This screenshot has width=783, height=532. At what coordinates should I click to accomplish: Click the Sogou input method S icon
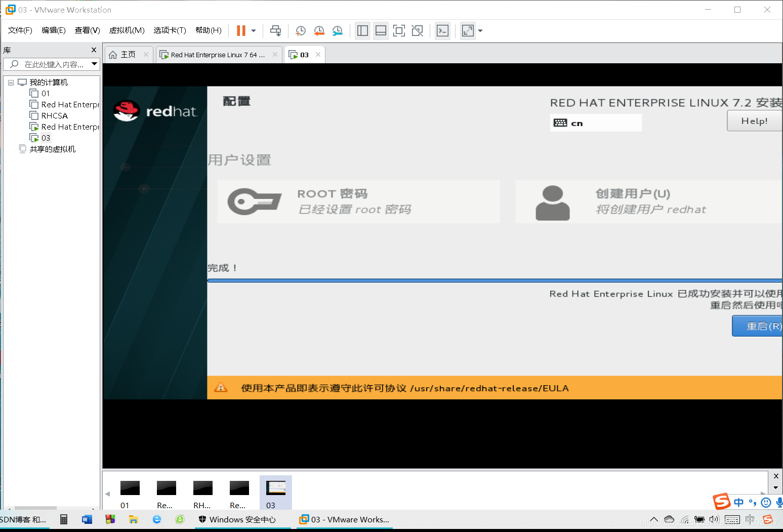coord(722,502)
